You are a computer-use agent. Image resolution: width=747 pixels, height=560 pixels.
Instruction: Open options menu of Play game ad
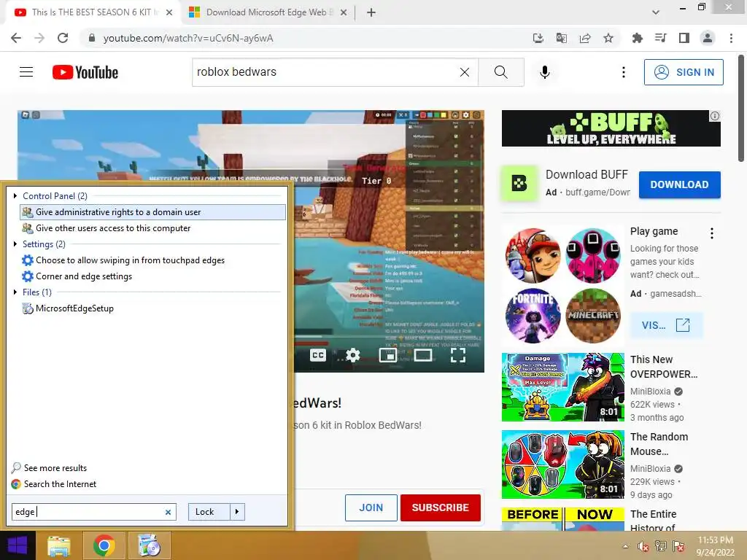[x=712, y=233]
